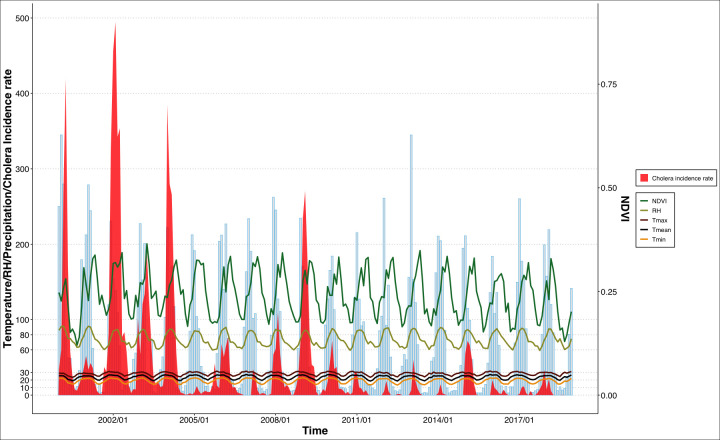This screenshot has height=440, width=720.
Task: Click the '400' left axis tick label
Action: click(x=22, y=94)
